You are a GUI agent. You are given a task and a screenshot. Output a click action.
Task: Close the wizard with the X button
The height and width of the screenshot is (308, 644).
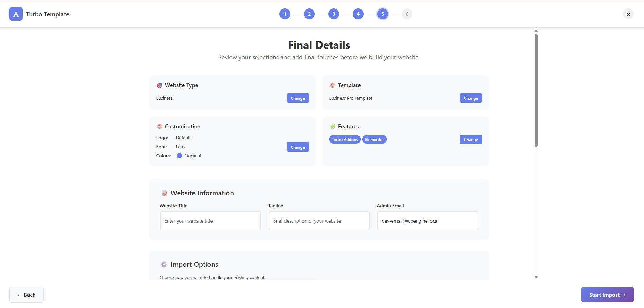point(628,14)
